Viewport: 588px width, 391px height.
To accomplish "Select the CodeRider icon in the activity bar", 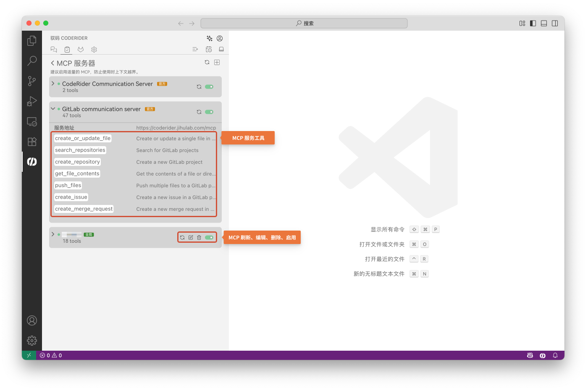I will (x=32, y=162).
